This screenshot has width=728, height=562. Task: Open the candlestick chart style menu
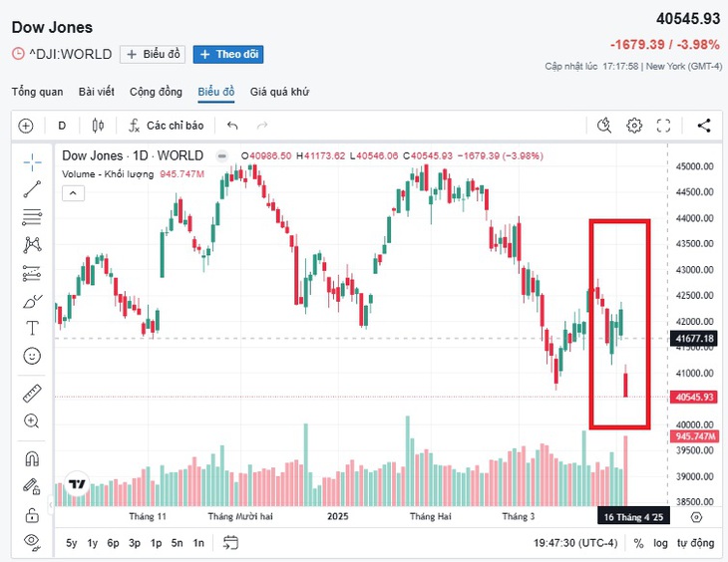point(98,126)
